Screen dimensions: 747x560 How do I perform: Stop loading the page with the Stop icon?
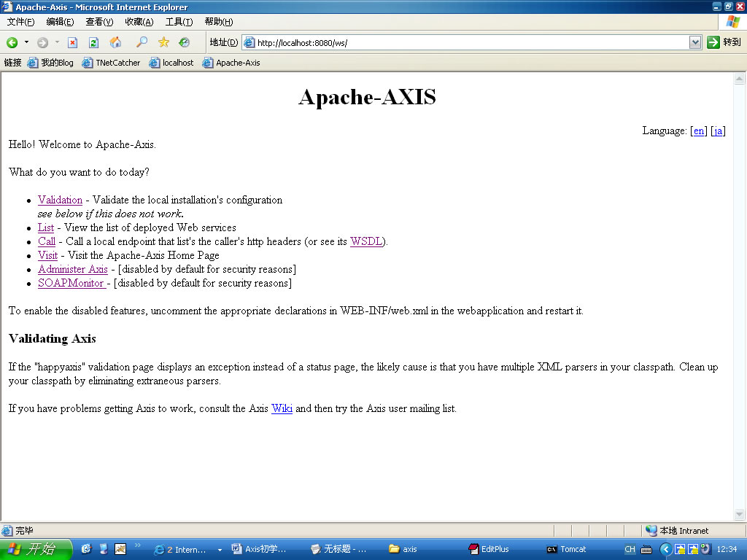click(x=72, y=43)
